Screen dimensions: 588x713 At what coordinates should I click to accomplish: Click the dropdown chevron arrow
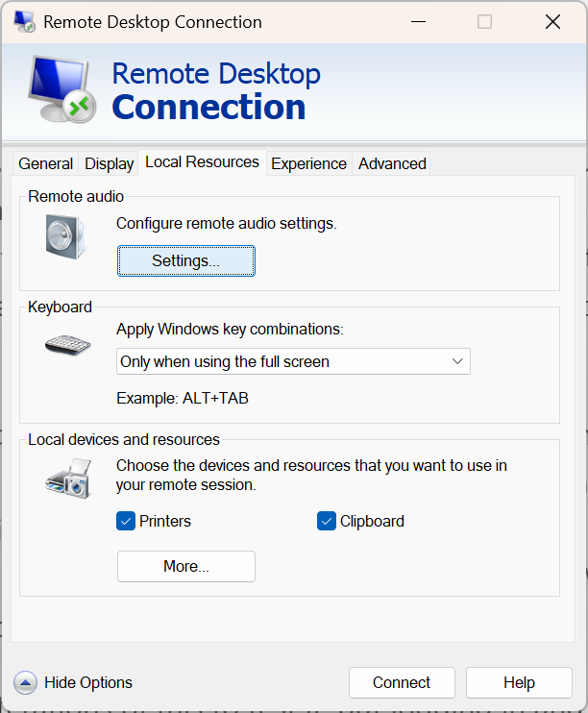tap(457, 361)
